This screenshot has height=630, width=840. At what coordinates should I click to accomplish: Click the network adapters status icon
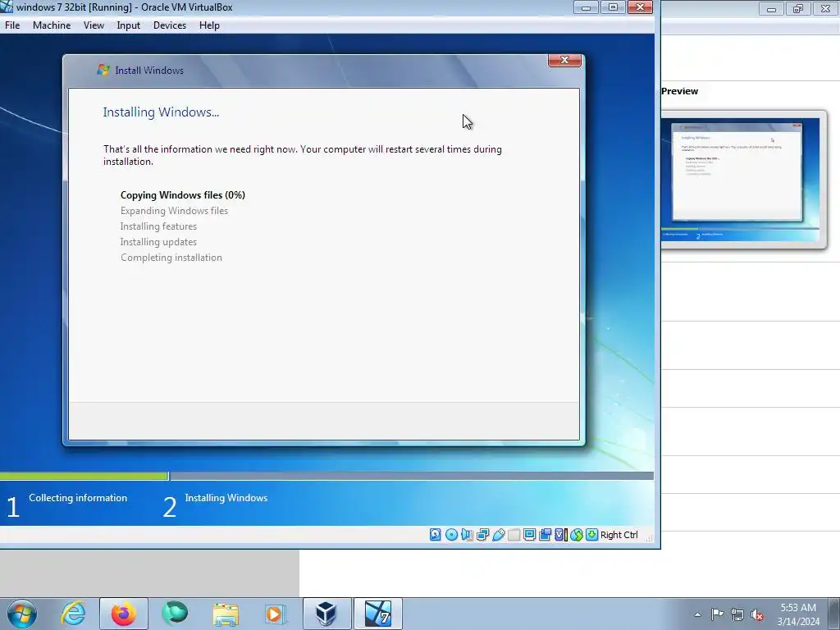click(x=482, y=535)
